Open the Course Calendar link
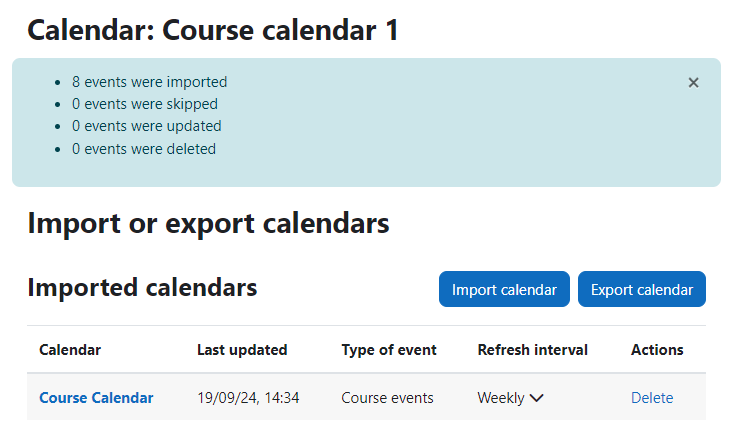743x438 pixels. point(96,398)
